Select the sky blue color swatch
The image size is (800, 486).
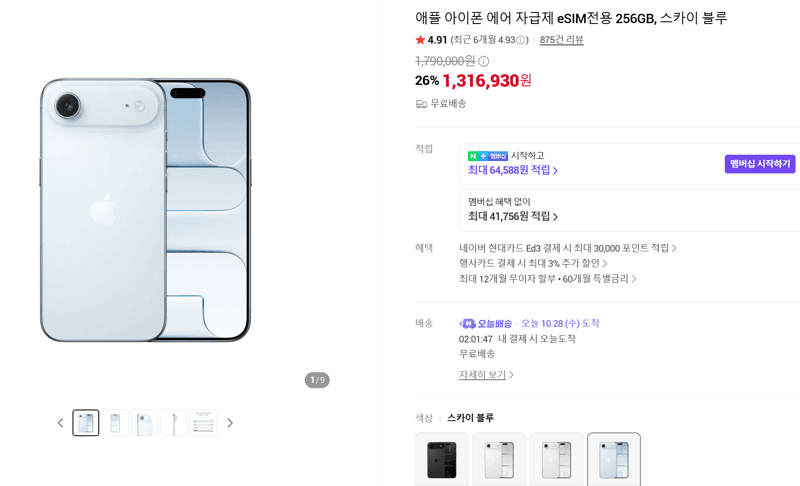tap(614, 459)
